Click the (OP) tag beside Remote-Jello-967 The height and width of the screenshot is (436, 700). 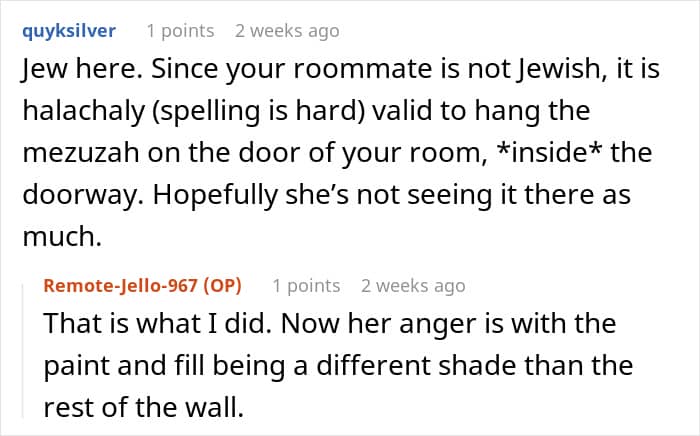pos(222,286)
